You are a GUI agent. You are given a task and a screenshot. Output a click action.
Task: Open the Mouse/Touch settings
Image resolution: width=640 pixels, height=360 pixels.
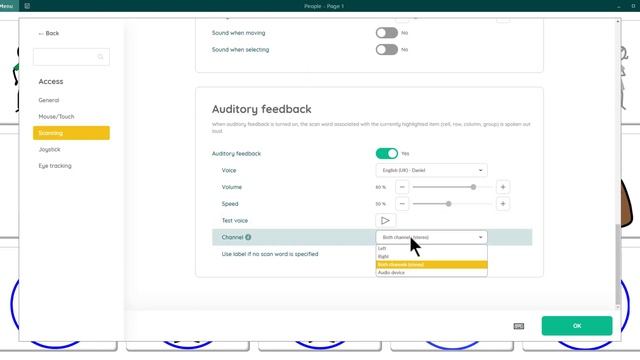click(56, 116)
